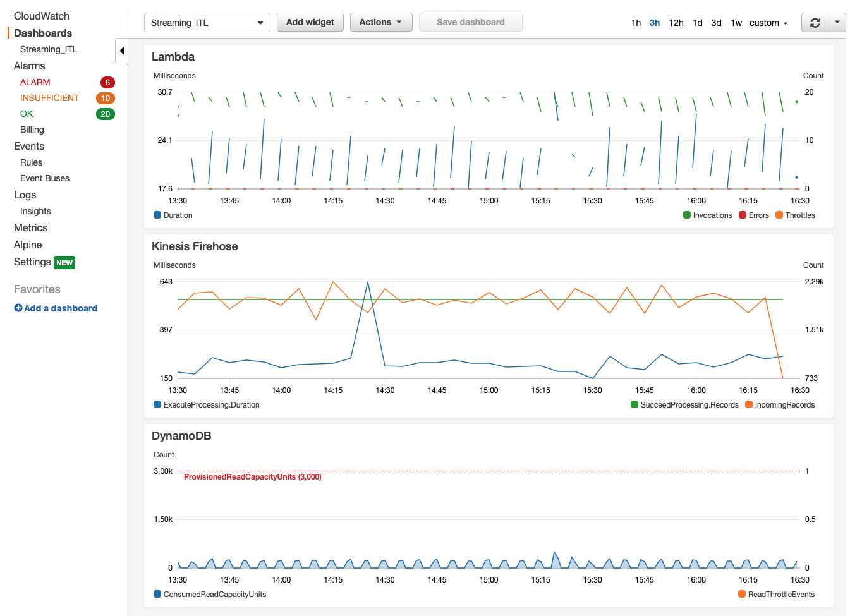Show alarms in OK state

(27, 114)
